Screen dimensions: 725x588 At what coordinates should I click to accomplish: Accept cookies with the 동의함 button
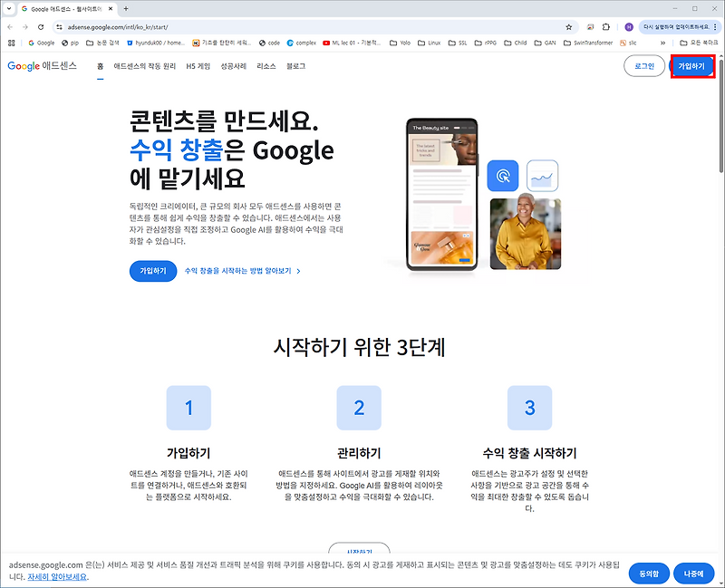click(649, 574)
